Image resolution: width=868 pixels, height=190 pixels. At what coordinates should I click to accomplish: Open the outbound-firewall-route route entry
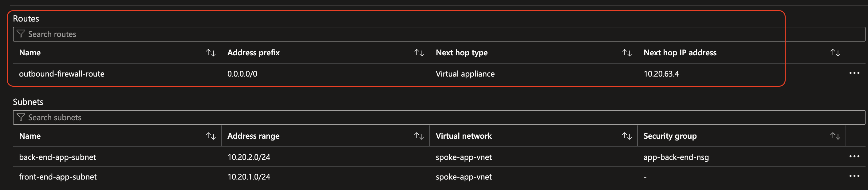pyautogui.click(x=62, y=73)
